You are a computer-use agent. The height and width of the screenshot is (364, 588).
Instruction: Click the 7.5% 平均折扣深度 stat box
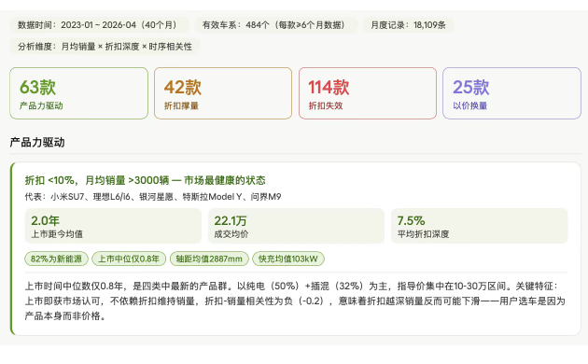click(x=479, y=226)
